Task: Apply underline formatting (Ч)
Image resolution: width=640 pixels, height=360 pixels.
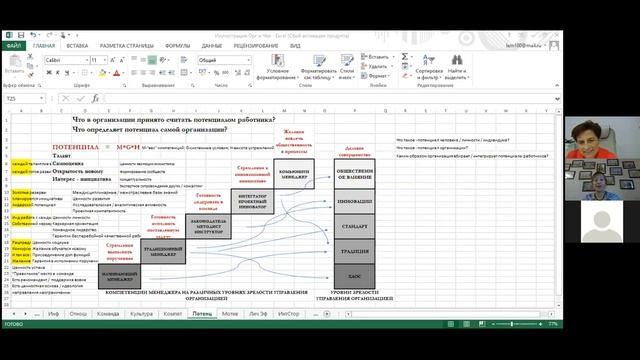Action: (x=67, y=73)
